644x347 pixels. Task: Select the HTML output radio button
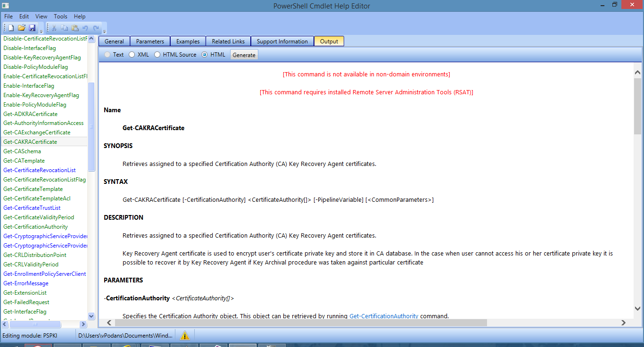point(205,55)
